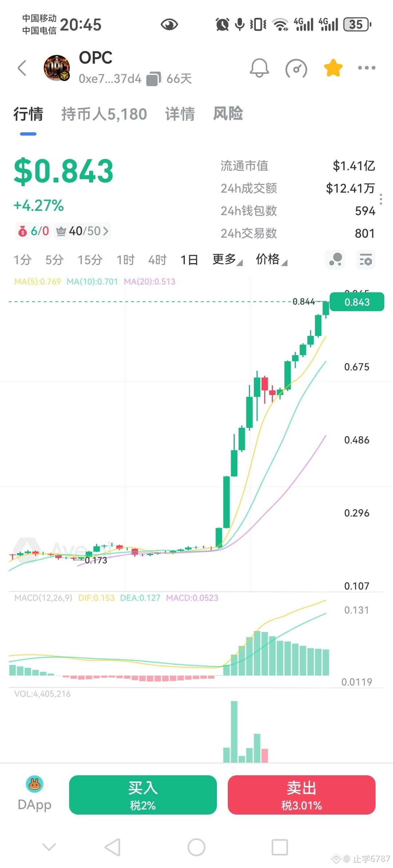The image size is (393, 868).
Task: Tap the 6/0 money bag badge
Action: pyautogui.click(x=33, y=231)
